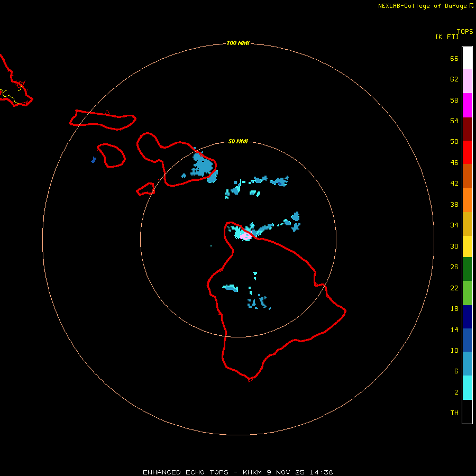Click the navy 18 kft legend swatch

(467, 317)
